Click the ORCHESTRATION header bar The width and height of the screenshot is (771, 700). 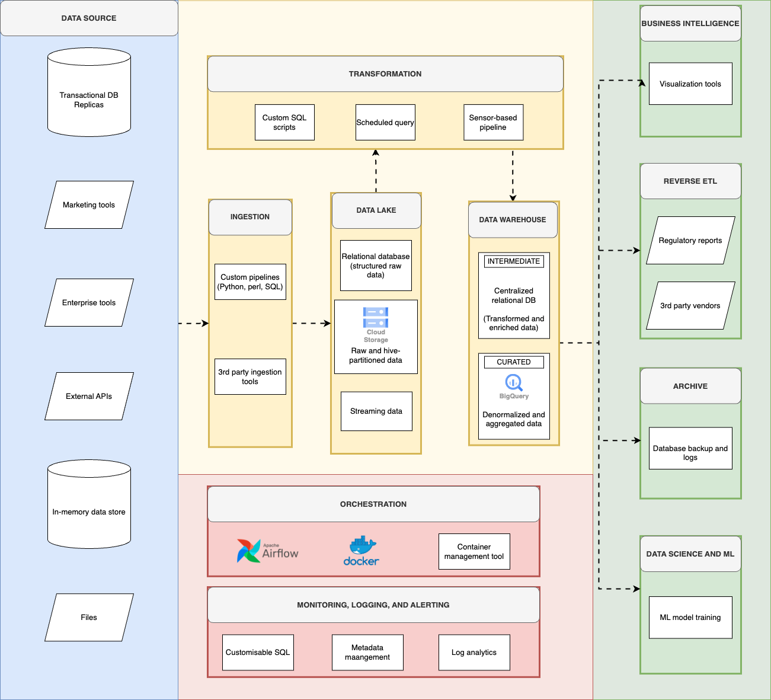pos(373,504)
